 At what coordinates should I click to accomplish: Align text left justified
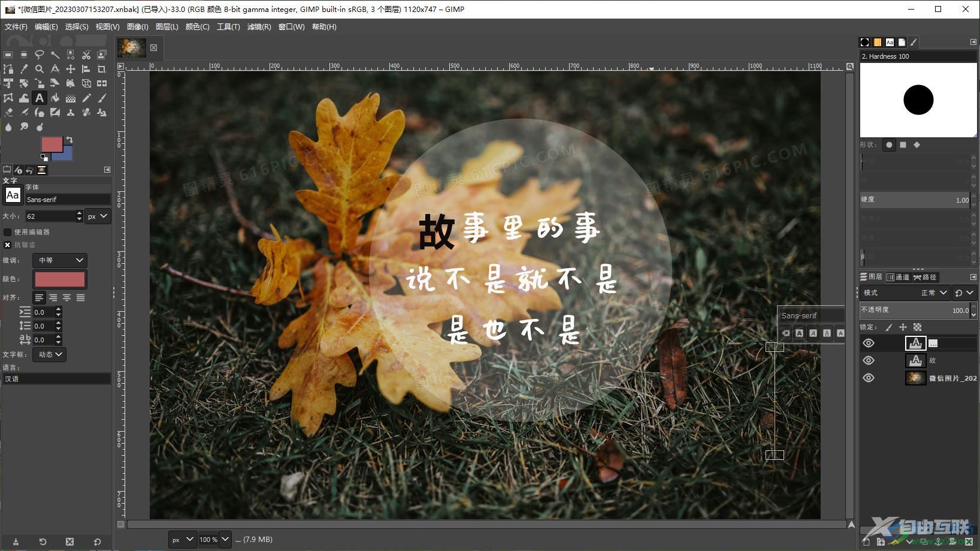point(39,297)
